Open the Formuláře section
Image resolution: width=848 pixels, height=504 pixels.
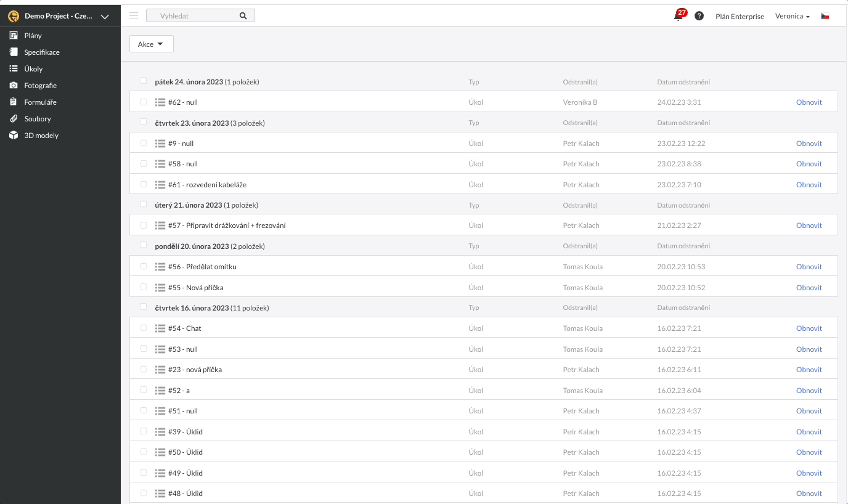pos(40,102)
